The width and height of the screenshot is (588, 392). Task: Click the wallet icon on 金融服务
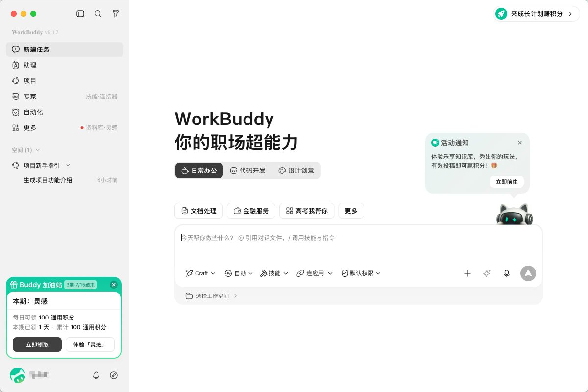tap(237, 211)
